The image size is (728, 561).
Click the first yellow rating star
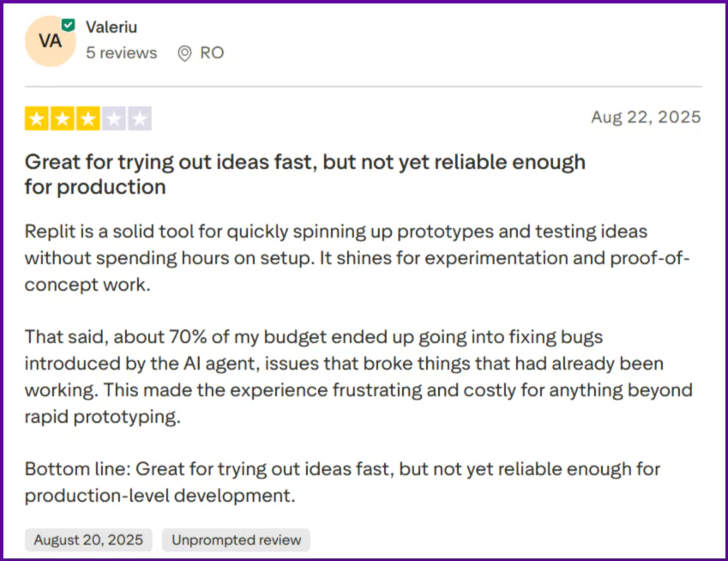pos(37,118)
